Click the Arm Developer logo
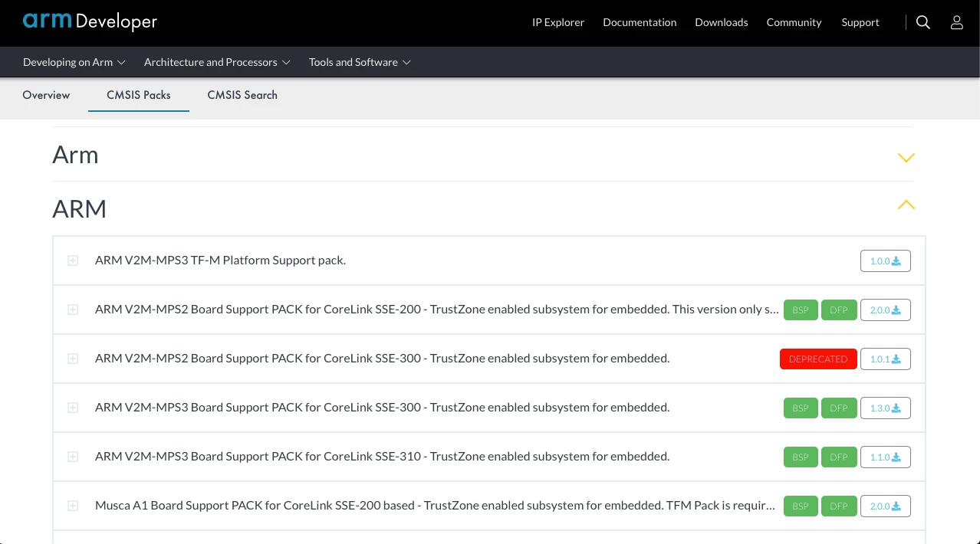The height and width of the screenshot is (544, 980). pyautogui.click(x=90, y=21)
